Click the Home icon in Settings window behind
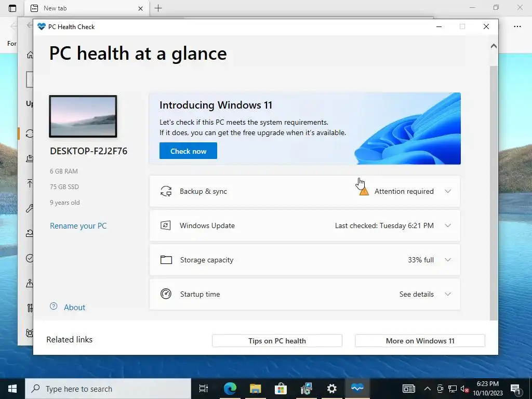This screenshot has width=532, height=399. 30,55
